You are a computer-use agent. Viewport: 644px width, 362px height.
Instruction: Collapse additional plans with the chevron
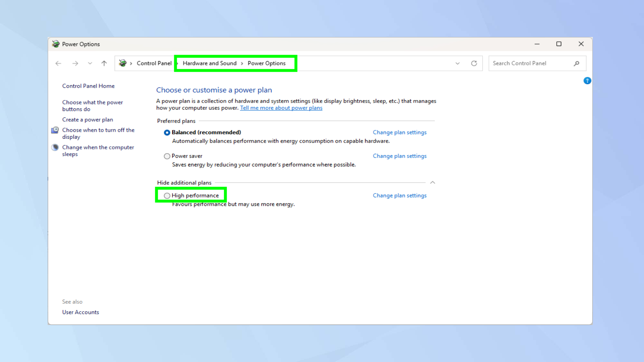[433, 182]
